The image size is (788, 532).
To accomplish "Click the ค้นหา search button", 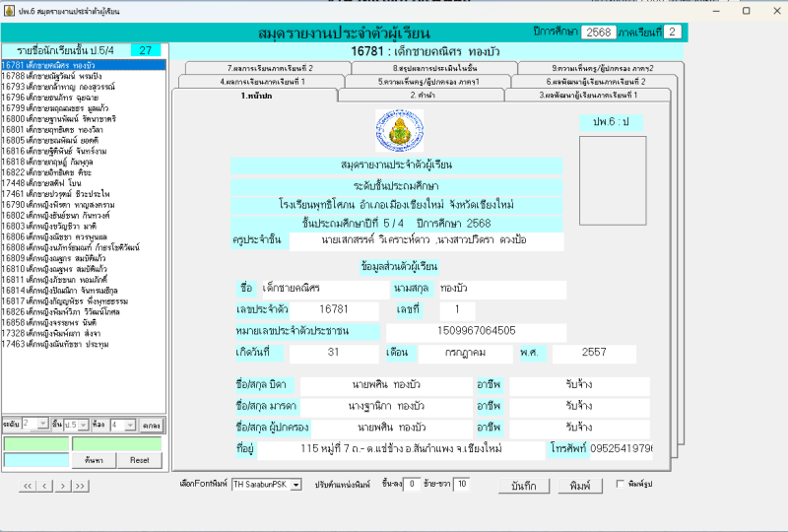I will coord(94,460).
